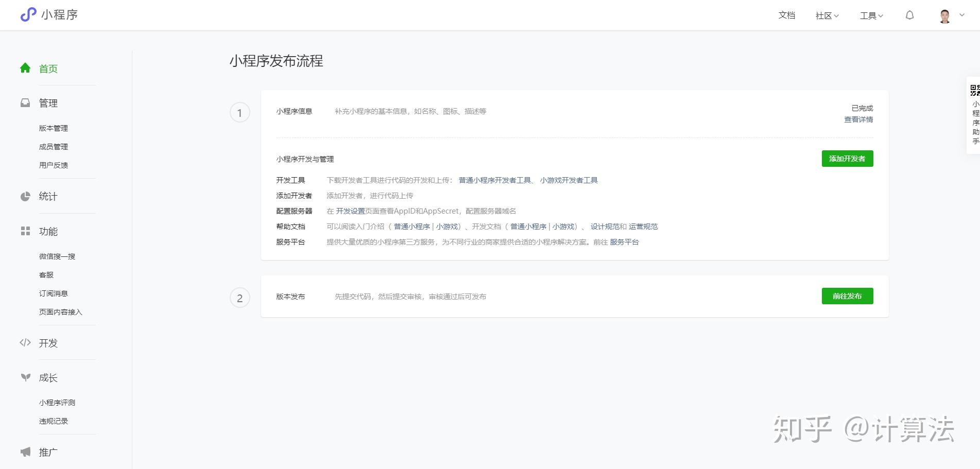This screenshot has width=980, height=469.
Task: Open the 服务平台 link after 前往
Action: pos(624,242)
